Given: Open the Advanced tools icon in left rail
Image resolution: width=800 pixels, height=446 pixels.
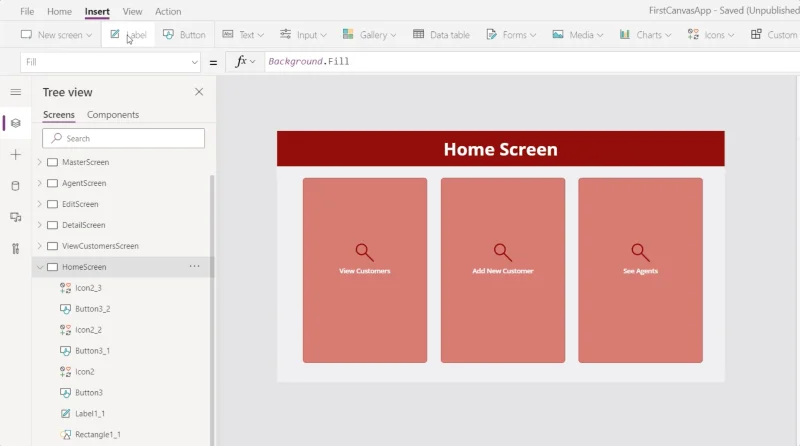Looking at the screenshot, I should tap(16, 249).
